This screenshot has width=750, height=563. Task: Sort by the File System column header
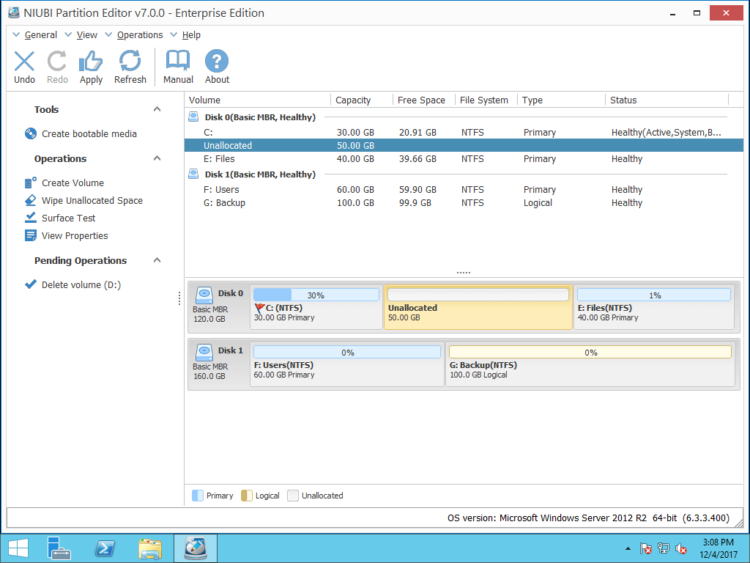[x=486, y=100]
